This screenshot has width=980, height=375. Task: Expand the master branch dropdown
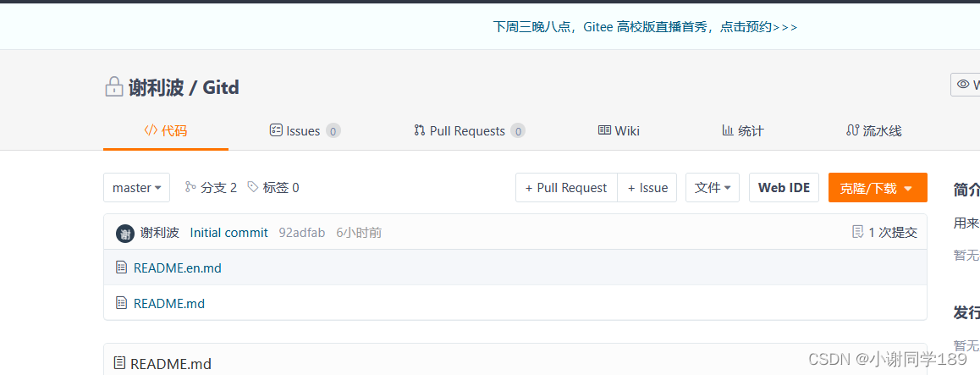137,188
